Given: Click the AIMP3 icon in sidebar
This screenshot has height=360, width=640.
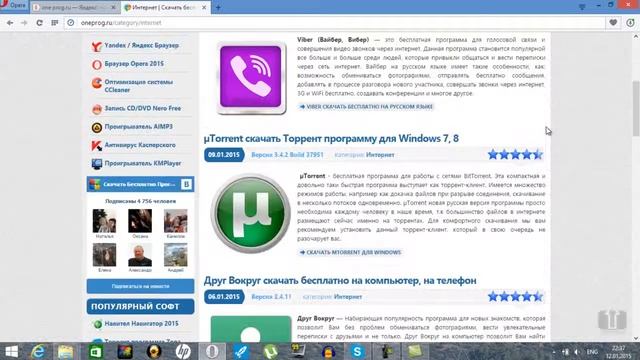Looking at the screenshot, I should click(x=97, y=128).
